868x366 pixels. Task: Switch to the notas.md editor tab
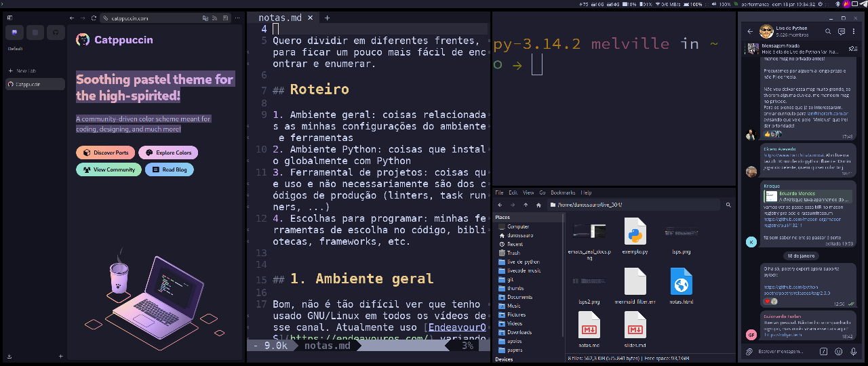tap(280, 18)
